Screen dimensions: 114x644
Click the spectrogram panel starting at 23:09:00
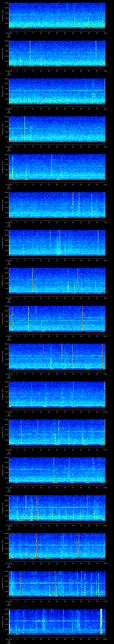point(57,318)
